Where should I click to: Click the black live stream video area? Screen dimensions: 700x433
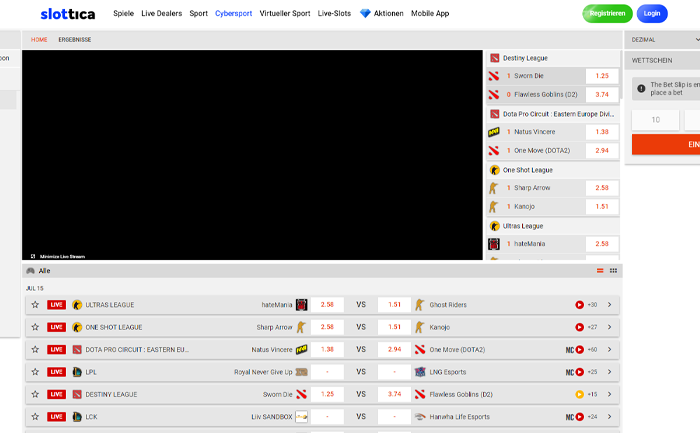click(x=252, y=155)
